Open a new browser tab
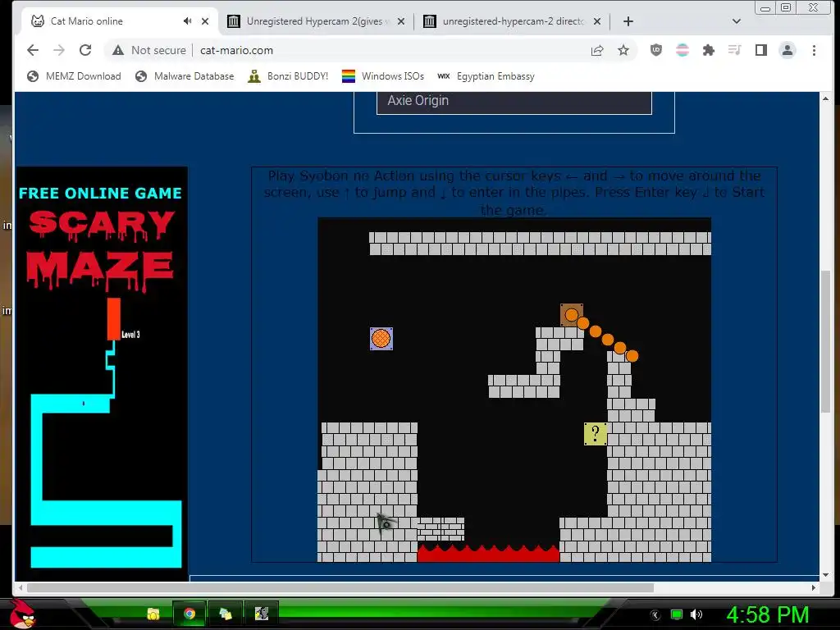This screenshot has height=630, width=840. (628, 21)
